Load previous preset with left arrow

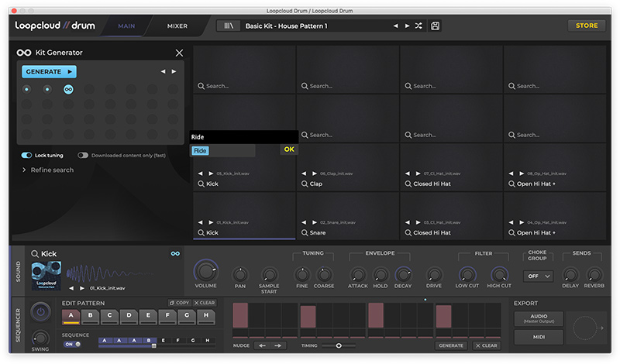(396, 26)
